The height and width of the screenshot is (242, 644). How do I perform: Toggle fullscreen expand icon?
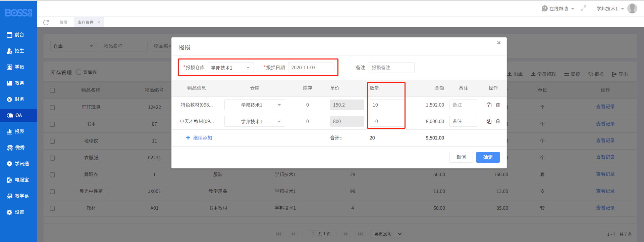click(584, 8)
